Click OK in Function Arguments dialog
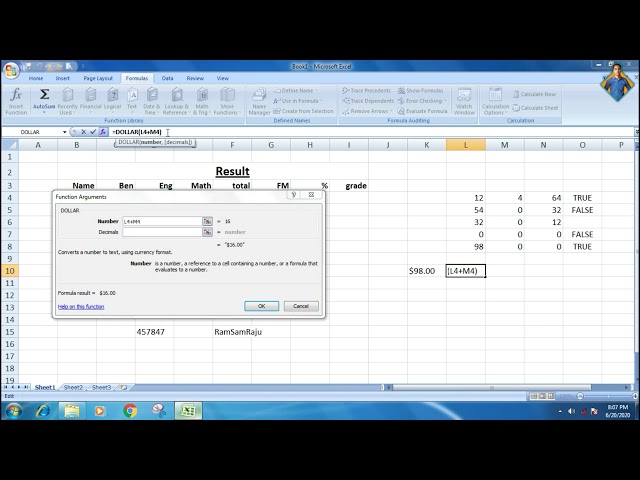The height and width of the screenshot is (480, 640). 262,306
